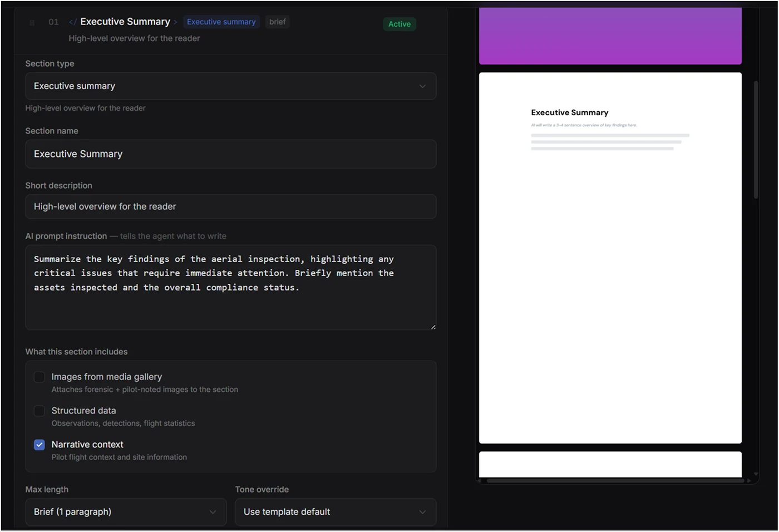Click the purple cover page in the preview
This screenshot has width=779, height=532.
coord(610,36)
